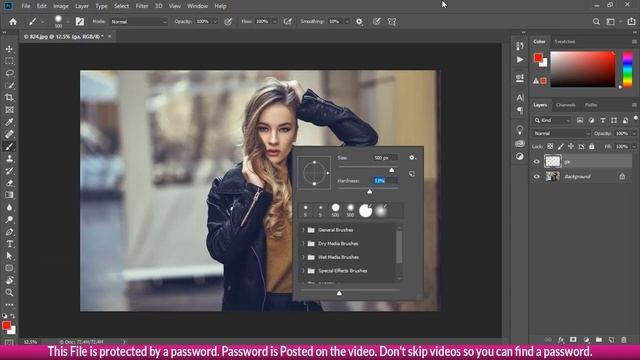The image size is (640, 360).
Task: Toggle lock transparent pixels
Action: point(550,146)
